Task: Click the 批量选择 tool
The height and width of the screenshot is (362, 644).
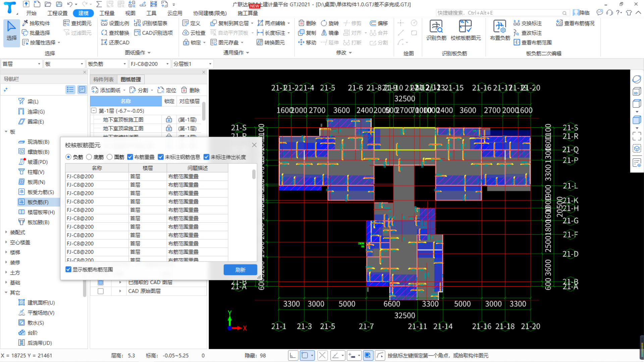Action: pyautogui.click(x=36, y=33)
